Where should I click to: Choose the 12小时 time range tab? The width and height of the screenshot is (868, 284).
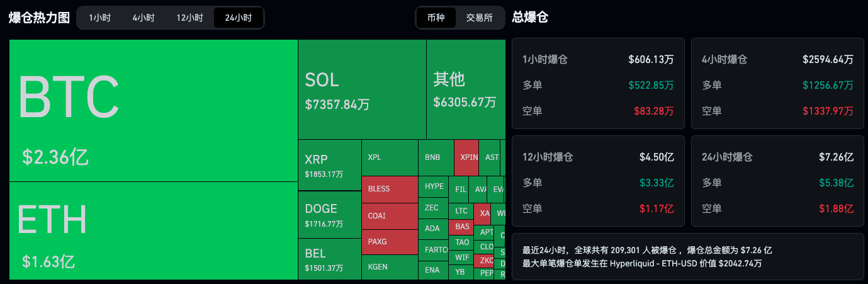pyautogui.click(x=189, y=18)
